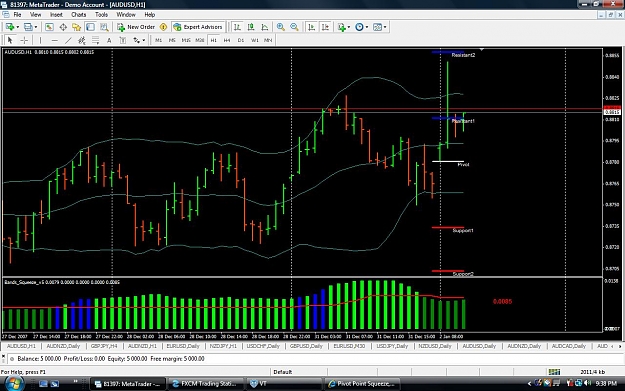Zoom out on the chart
This screenshot has height=391, width=625.
[294, 27]
